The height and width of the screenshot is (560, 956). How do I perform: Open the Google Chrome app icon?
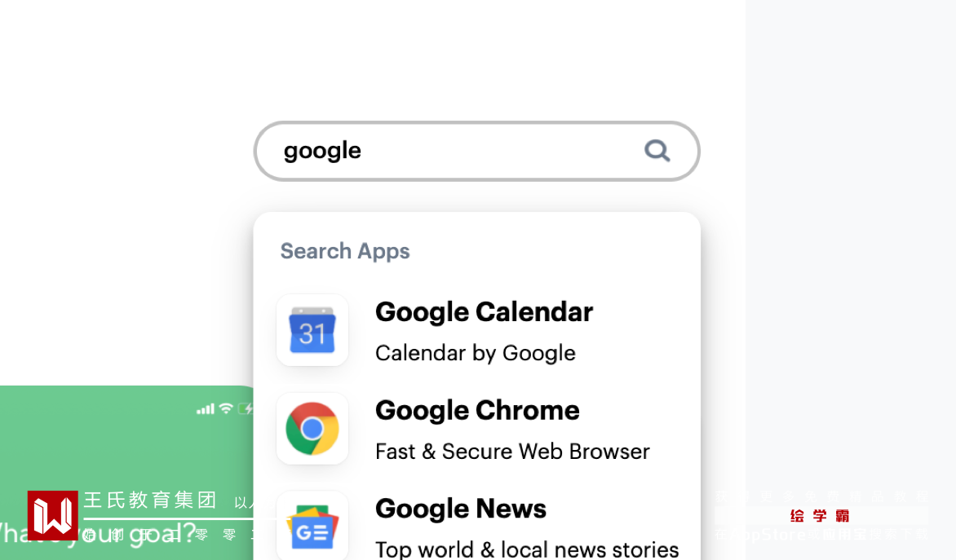312,429
